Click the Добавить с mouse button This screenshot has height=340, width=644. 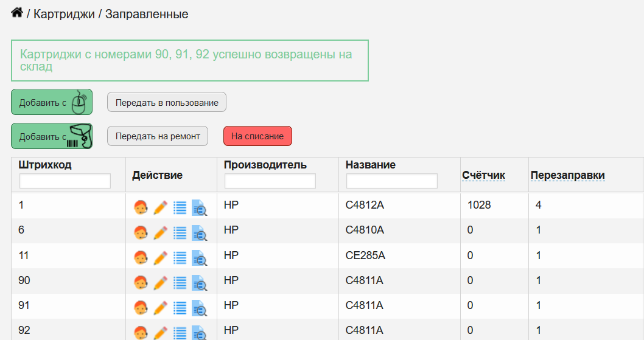52,102
